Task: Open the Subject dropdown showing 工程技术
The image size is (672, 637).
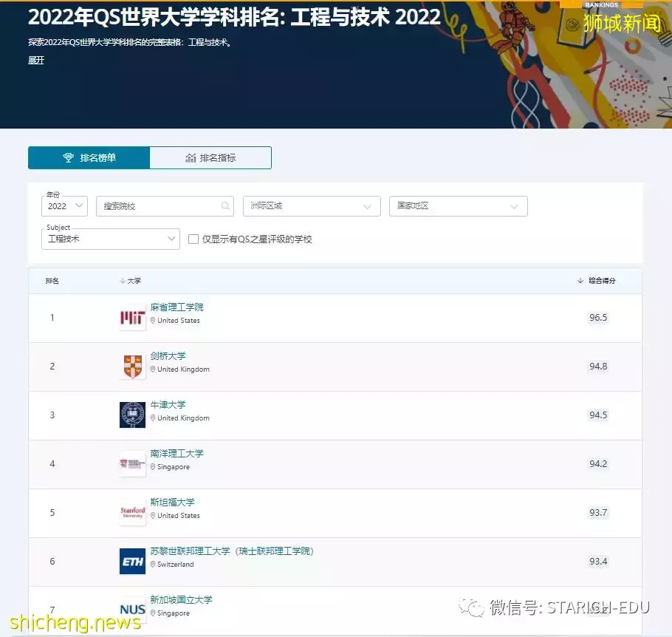Action: [x=110, y=239]
